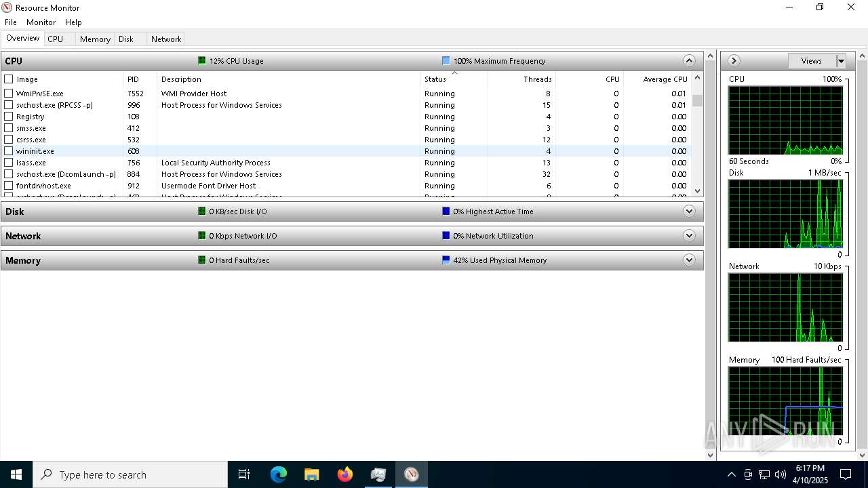Open the Windows Start menu
The height and width of the screenshot is (488, 868).
(x=16, y=474)
